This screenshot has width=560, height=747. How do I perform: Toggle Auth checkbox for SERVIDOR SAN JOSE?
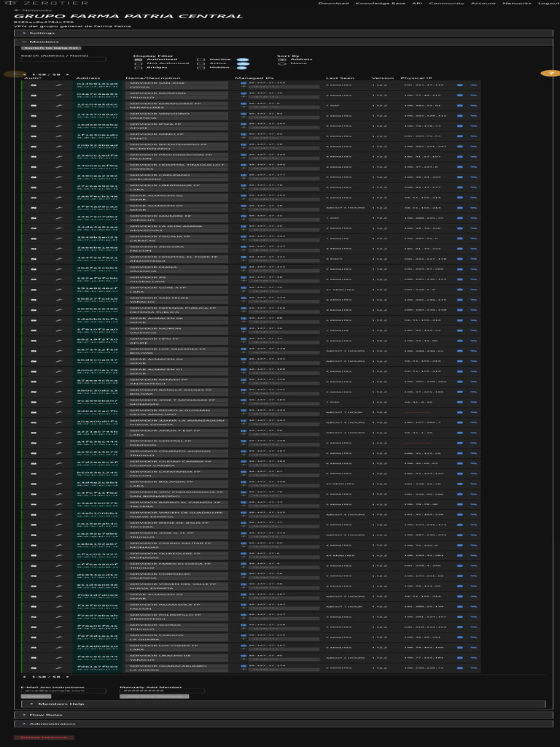[x=34, y=85]
